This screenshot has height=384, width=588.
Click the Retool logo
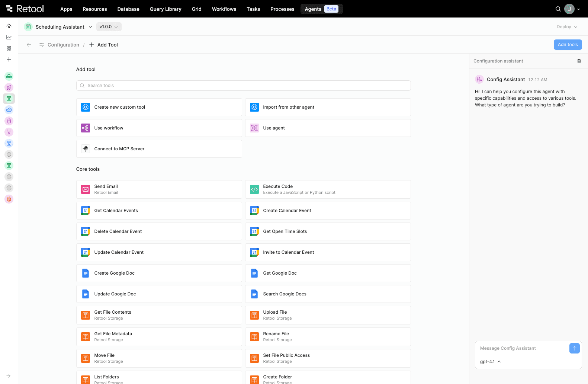coord(25,9)
